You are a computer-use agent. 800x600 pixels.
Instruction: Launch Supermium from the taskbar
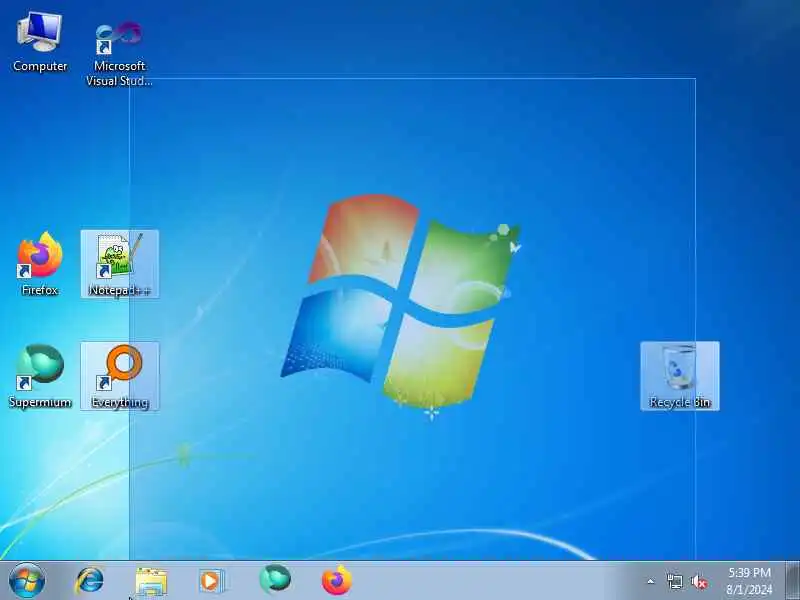coord(275,580)
